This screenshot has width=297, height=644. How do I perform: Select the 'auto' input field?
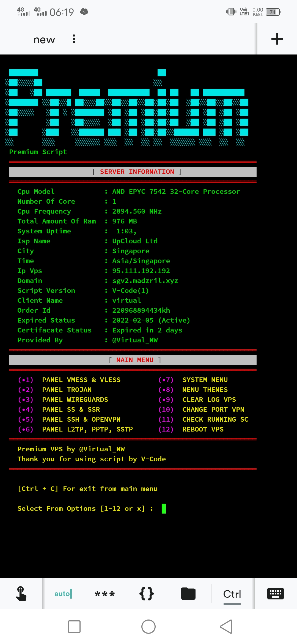[63, 594]
